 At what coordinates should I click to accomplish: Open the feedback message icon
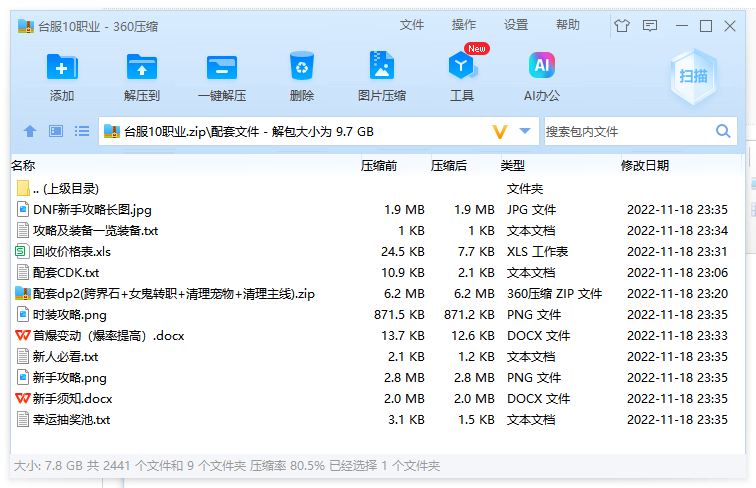[650, 26]
